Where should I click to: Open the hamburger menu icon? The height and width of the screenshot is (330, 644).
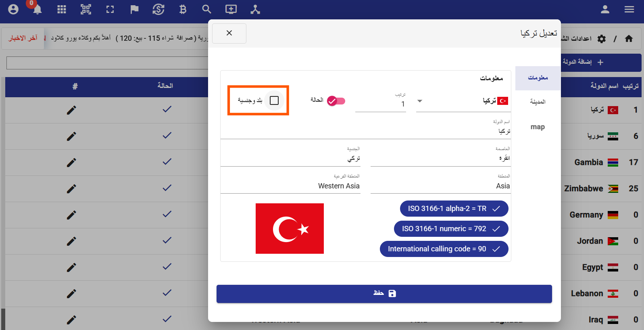click(x=629, y=10)
